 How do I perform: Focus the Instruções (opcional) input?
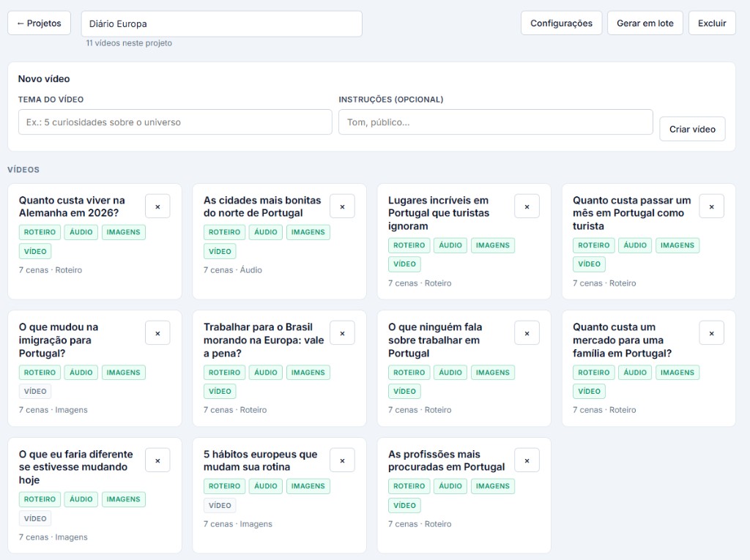(496, 122)
